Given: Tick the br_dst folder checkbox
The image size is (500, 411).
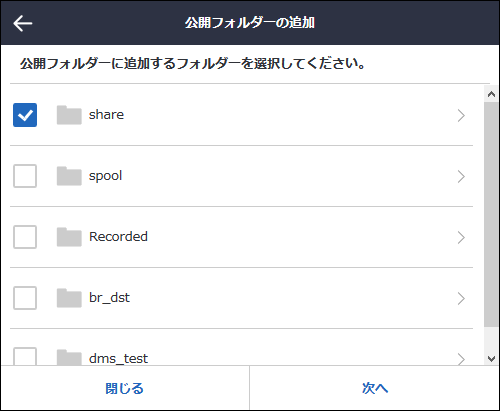Looking at the screenshot, I should [25, 298].
